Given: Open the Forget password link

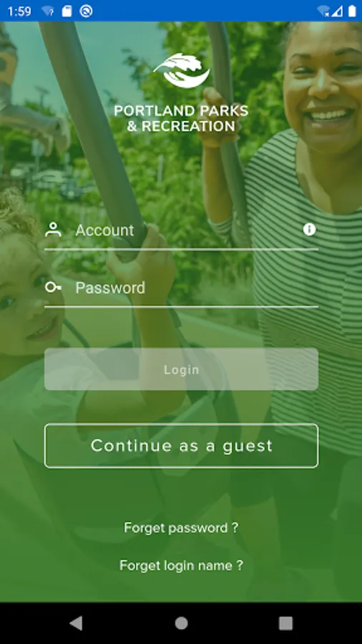Looking at the screenshot, I should tap(181, 528).
